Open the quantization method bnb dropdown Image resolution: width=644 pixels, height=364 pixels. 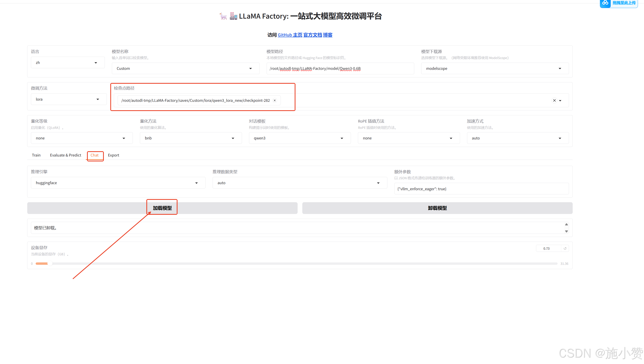pos(191,138)
